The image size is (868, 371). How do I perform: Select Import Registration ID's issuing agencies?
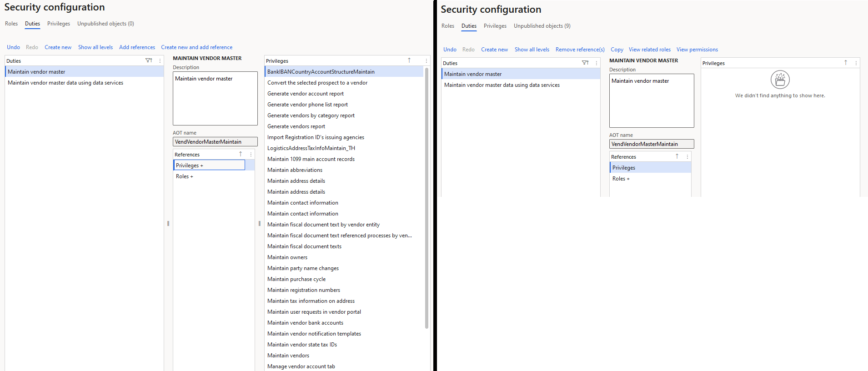(x=344, y=137)
